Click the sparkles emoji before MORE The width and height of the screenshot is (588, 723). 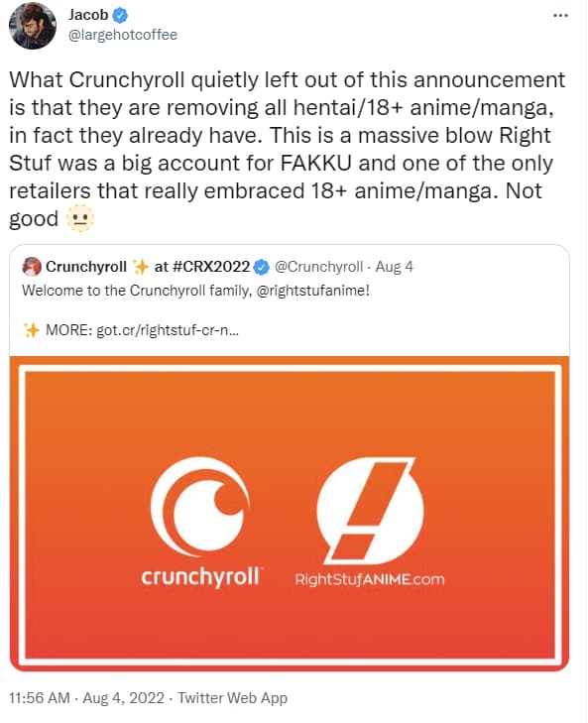click(32, 330)
